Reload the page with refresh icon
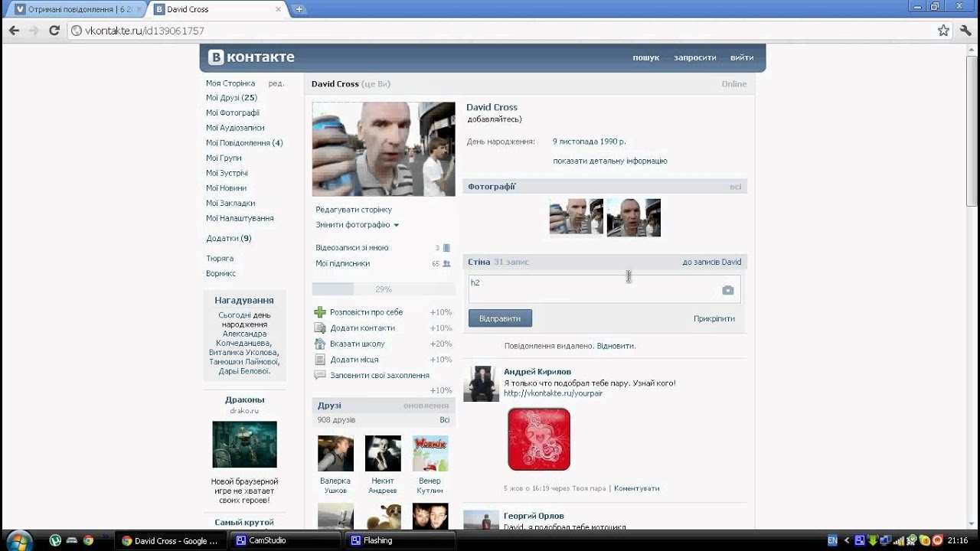The width and height of the screenshot is (980, 551). coord(54,31)
